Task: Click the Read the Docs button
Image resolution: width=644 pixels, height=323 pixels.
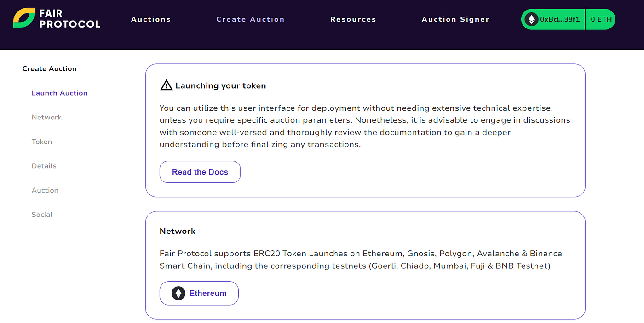Action: (x=200, y=171)
